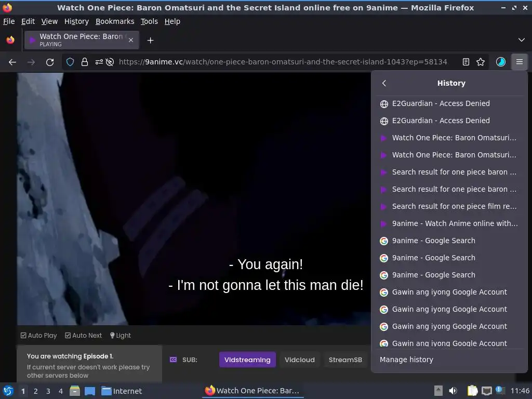The image size is (532, 399).
Task: Uncheck the Auto Next checkbox
Action: point(68,335)
